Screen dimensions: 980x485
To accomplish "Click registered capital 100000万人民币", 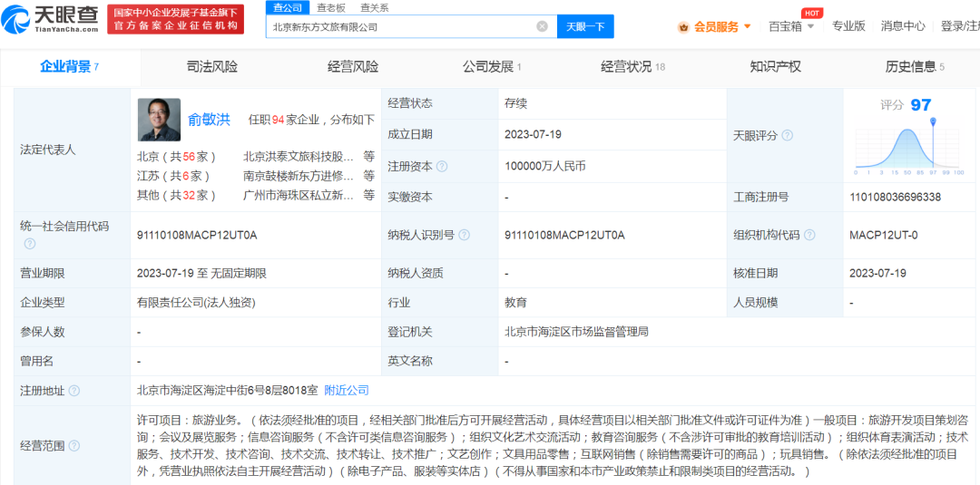I will coord(545,166).
